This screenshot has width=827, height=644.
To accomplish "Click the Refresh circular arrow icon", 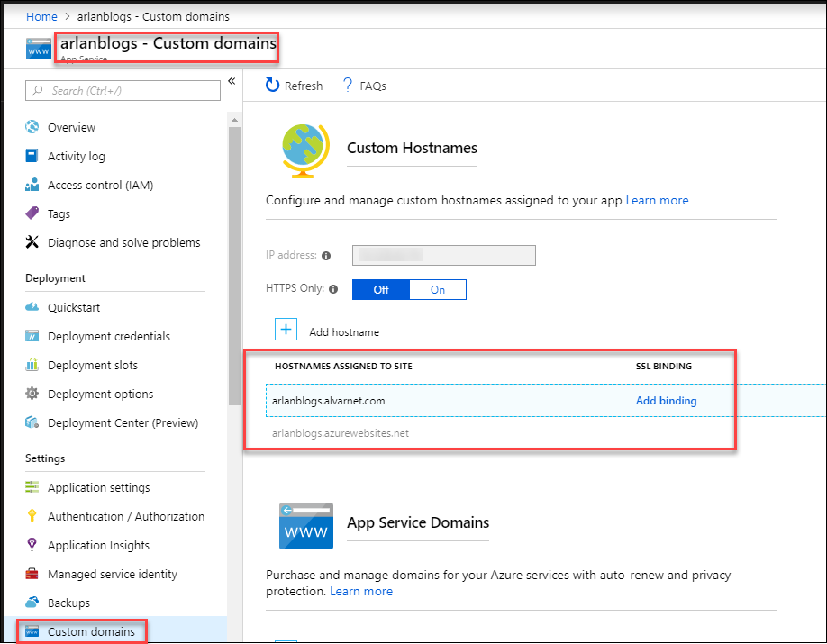I will pos(272,86).
